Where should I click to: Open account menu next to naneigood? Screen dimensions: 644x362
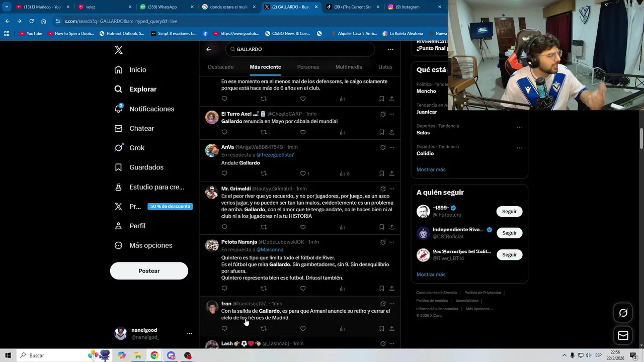click(190, 333)
